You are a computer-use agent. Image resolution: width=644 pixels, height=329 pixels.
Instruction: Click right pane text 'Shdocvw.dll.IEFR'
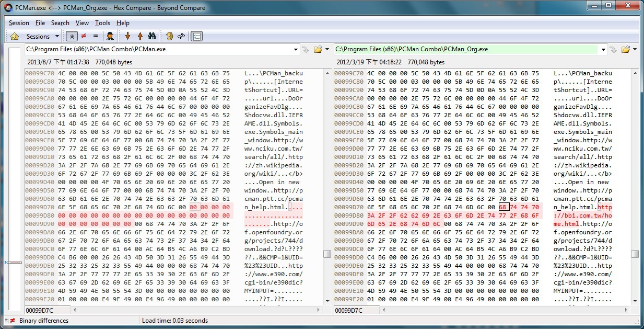pyautogui.click(x=583, y=115)
